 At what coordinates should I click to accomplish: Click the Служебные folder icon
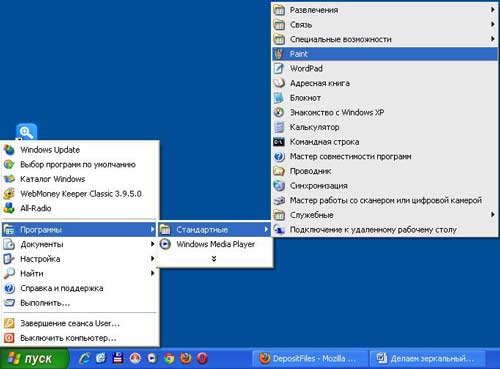[279, 215]
